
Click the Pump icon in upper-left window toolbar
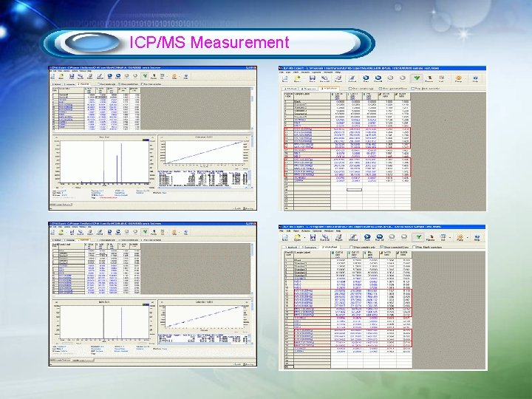tap(174, 77)
